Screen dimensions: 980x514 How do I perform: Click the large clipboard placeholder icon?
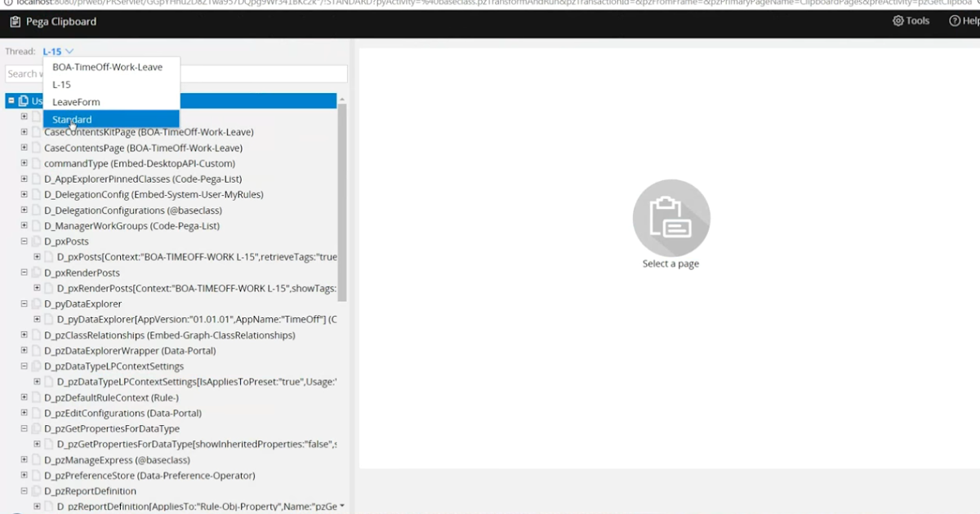[x=670, y=218]
